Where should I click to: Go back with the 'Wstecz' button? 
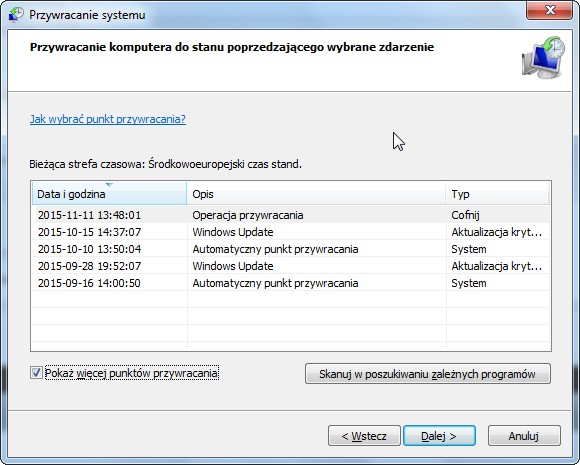(x=364, y=436)
